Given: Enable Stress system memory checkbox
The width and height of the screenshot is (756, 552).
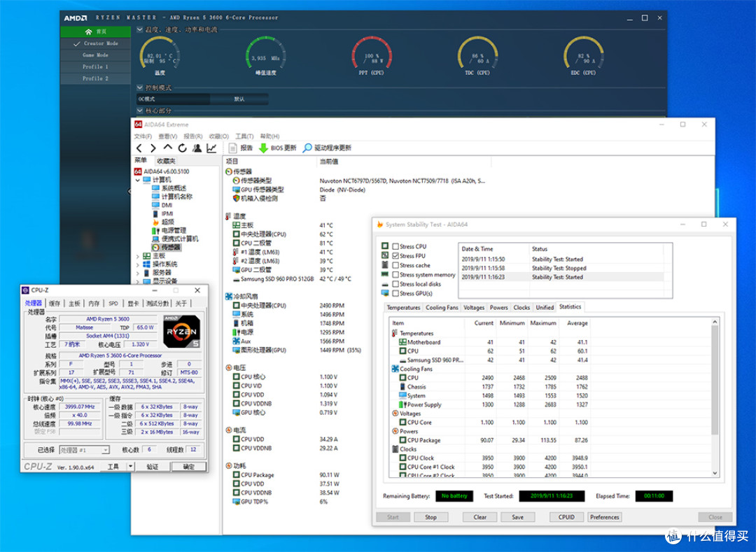Looking at the screenshot, I should coord(395,274).
